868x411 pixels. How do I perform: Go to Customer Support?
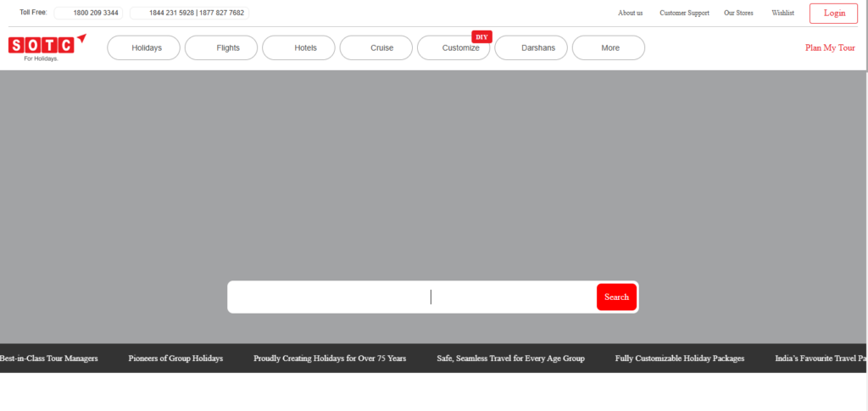click(x=684, y=14)
